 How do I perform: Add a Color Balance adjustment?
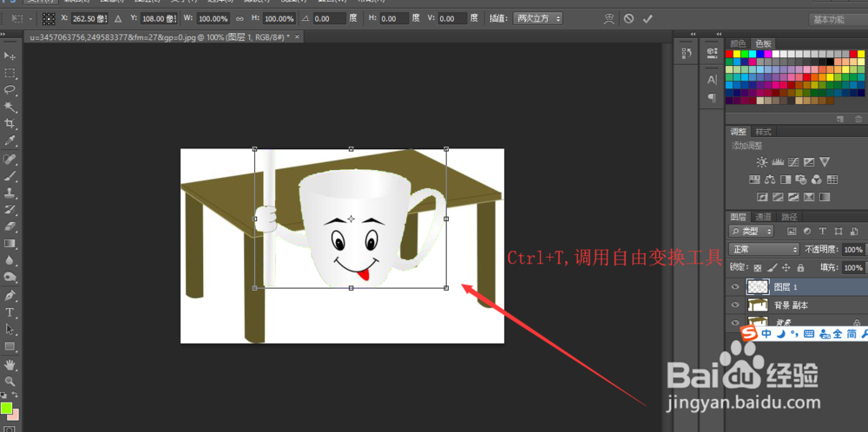pyautogui.click(x=769, y=180)
